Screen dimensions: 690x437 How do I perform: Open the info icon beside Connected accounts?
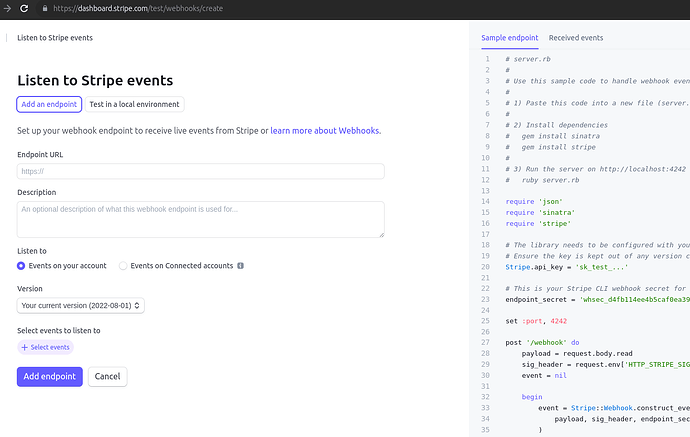240,266
